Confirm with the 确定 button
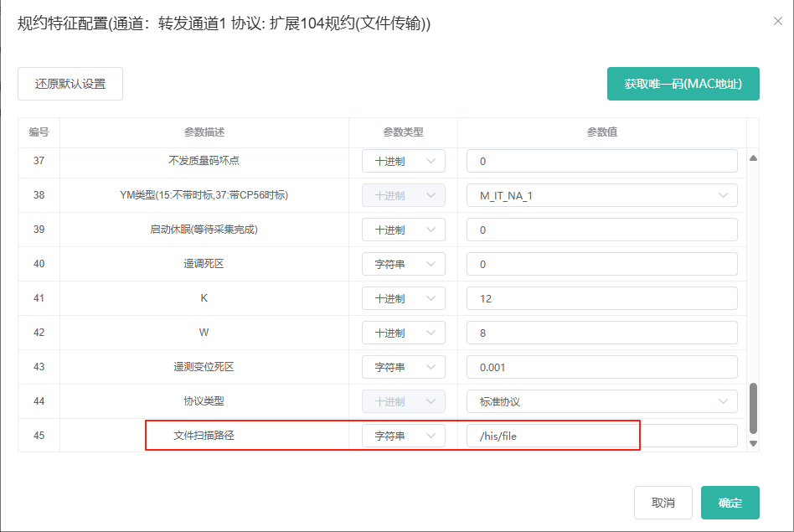Screen dimensions: 794x532 point(730,503)
